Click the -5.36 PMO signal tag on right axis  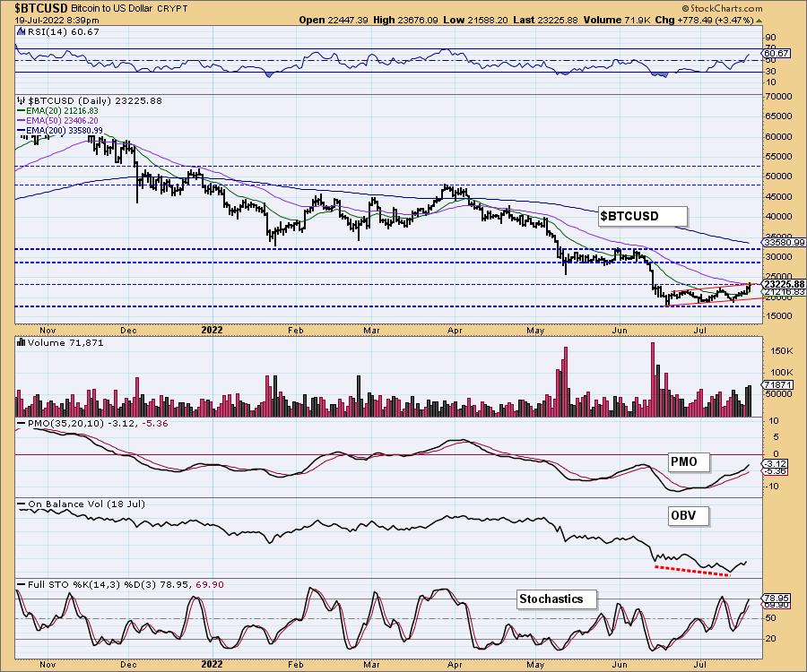[776, 471]
